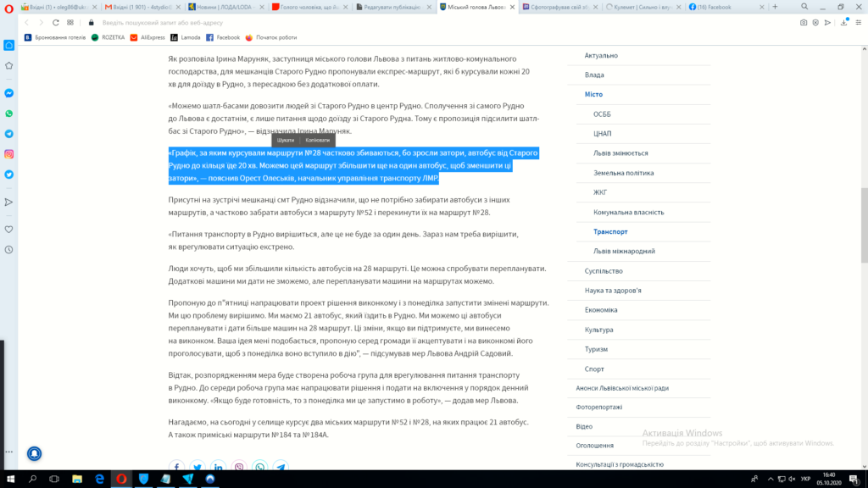This screenshot has width=868, height=488.
Task: Expand the Місто menu section
Action: point(593,94)
